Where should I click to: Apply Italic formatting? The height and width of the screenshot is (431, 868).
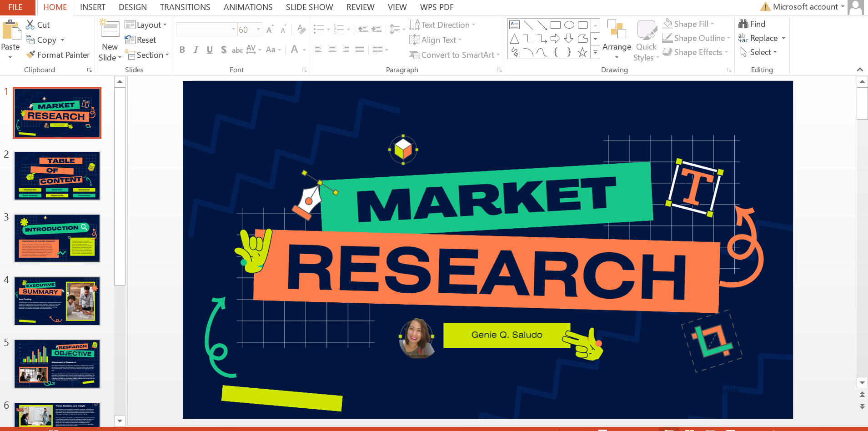point(196,50)
